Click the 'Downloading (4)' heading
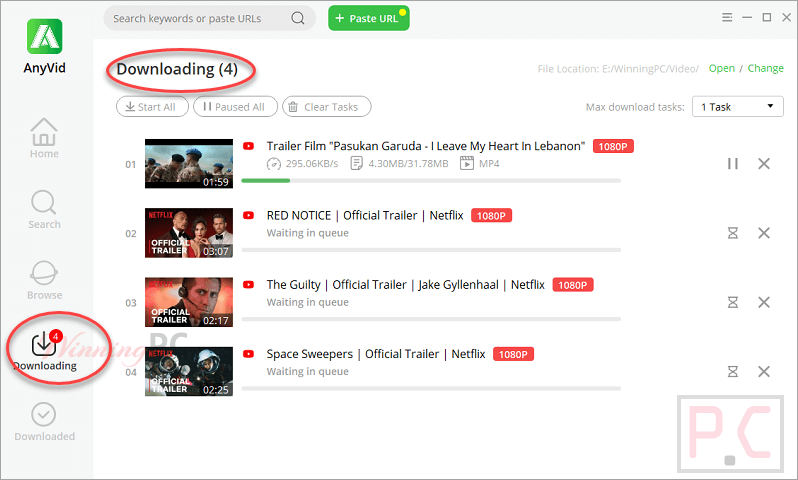 (177, 69)
